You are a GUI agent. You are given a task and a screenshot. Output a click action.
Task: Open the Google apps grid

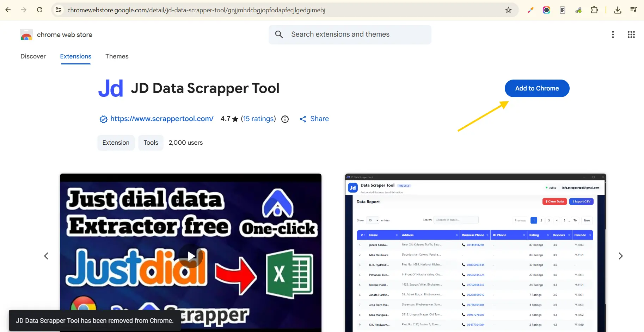[x=631, y=35]
